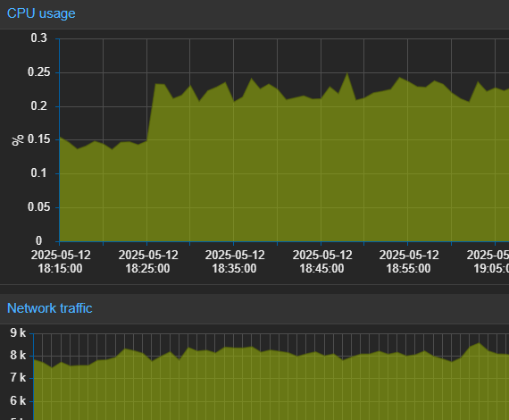The width and height of the screenshot is (509, 420).
Task: Select the 7 k label on Network y-axis
Action: point(18,378)
